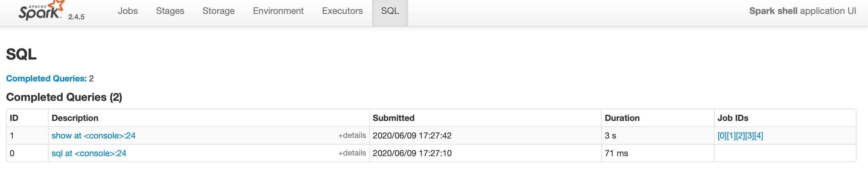Image resolution: width=868 pixels, height=178 pixels.
Task: Open Job ID [3] for query 1
Action: [750, 135]
